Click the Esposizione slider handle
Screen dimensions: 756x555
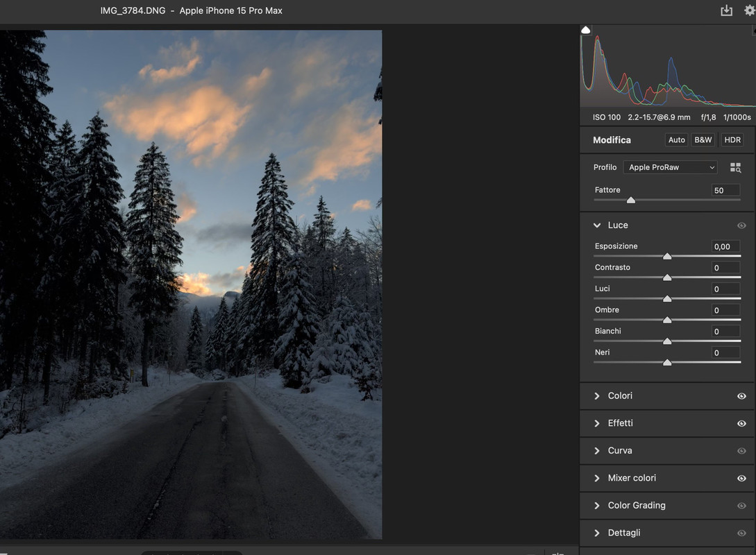pyautogui.click(x=667, y=256)
